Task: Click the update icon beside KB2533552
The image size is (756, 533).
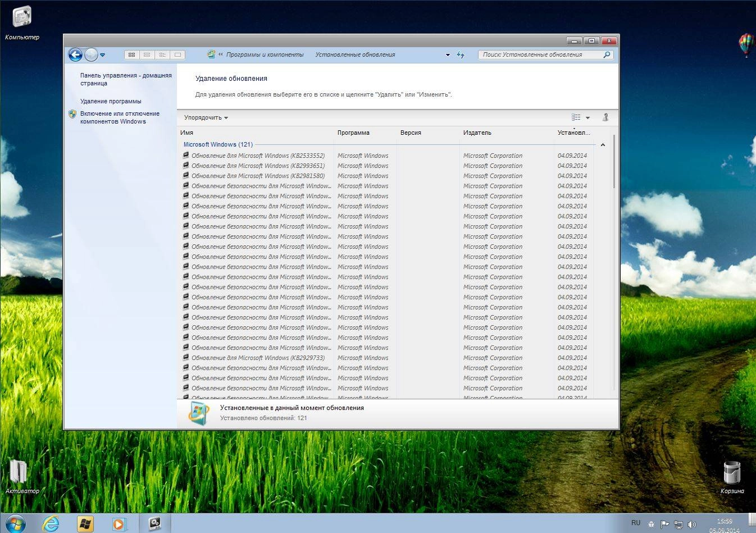Action: 186,156
